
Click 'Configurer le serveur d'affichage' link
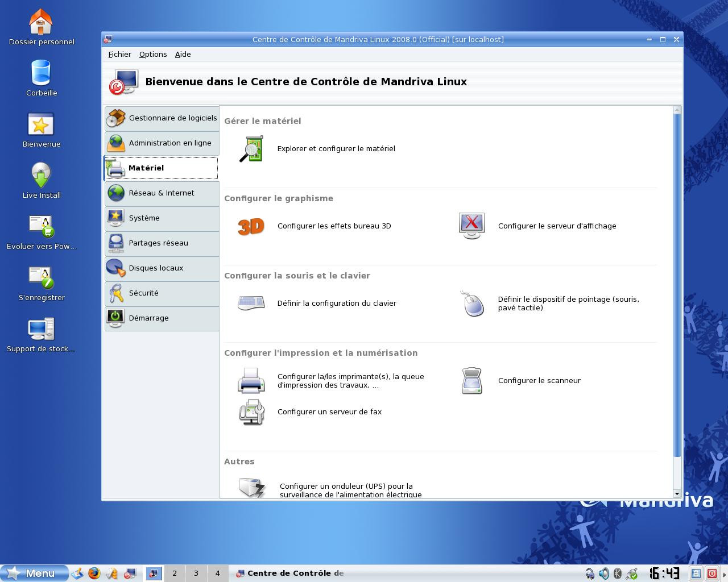[x=556, y=226]
